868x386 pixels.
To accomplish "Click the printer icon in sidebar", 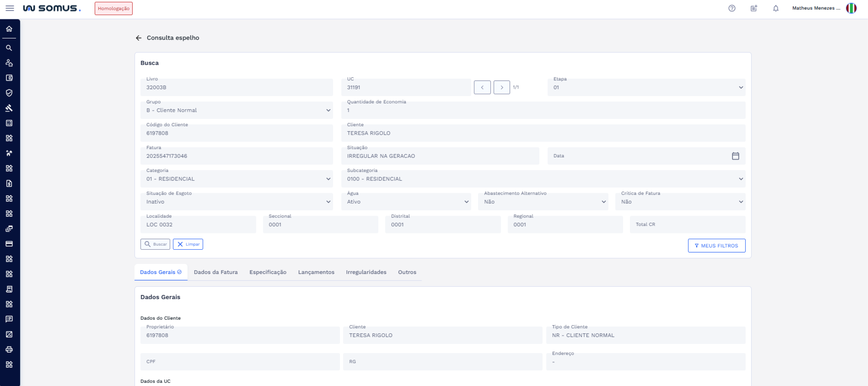I will [9, 349].
